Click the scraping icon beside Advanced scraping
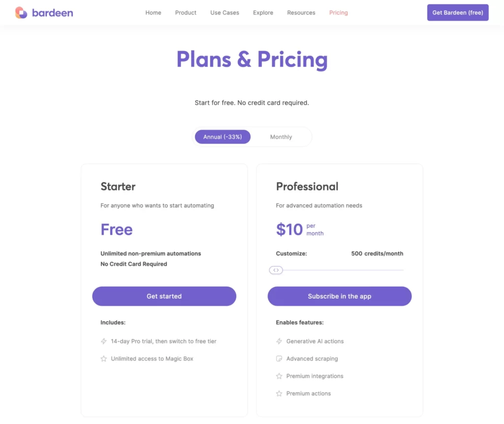This screenshot has width=504, height=424. pos(278,359)
